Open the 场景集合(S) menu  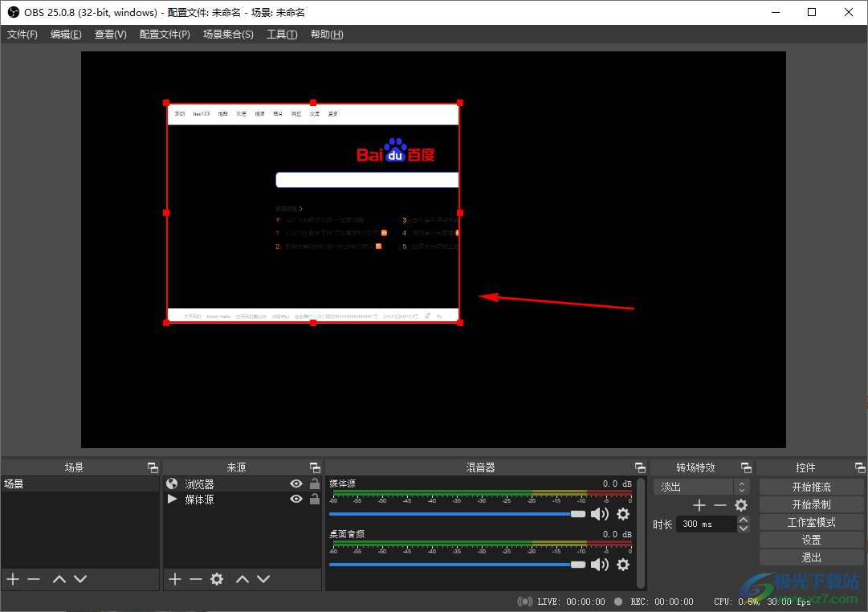coord(228,35)
